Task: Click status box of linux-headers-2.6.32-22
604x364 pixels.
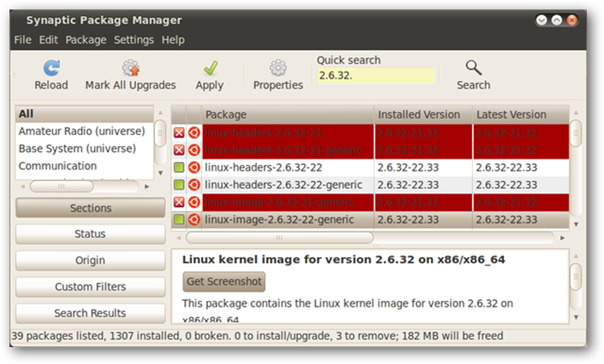Action: [179, 167]
